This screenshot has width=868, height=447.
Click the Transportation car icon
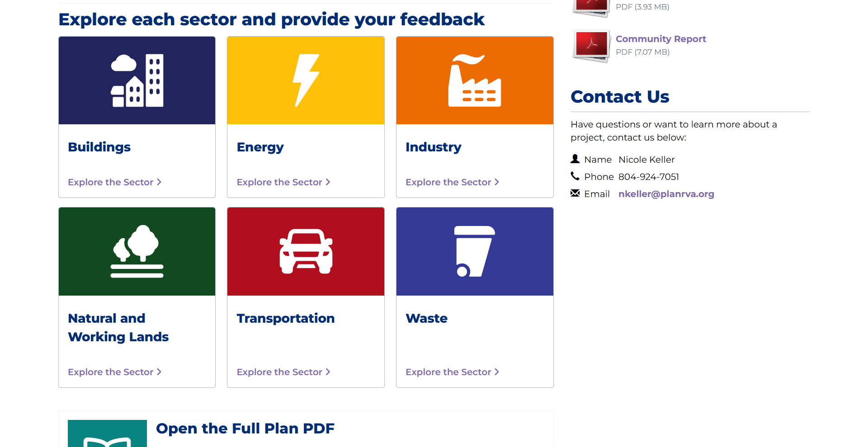(x=306, y=251)
